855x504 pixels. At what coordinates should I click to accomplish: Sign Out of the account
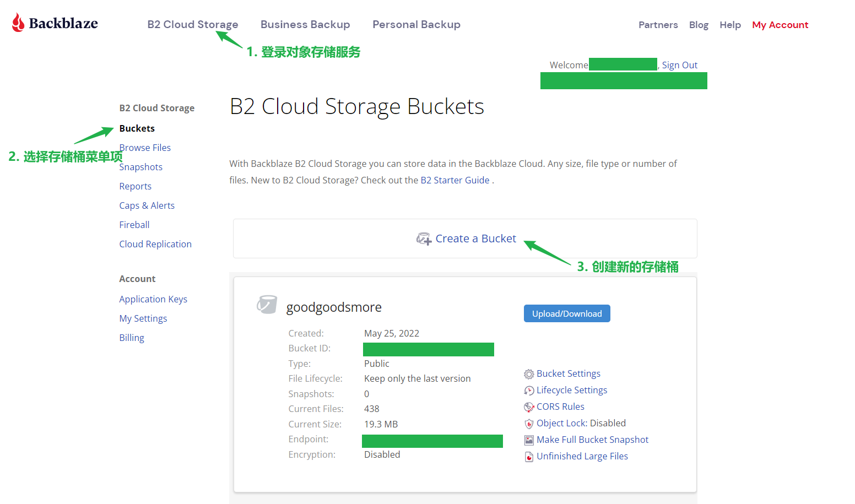pos(680,65)
